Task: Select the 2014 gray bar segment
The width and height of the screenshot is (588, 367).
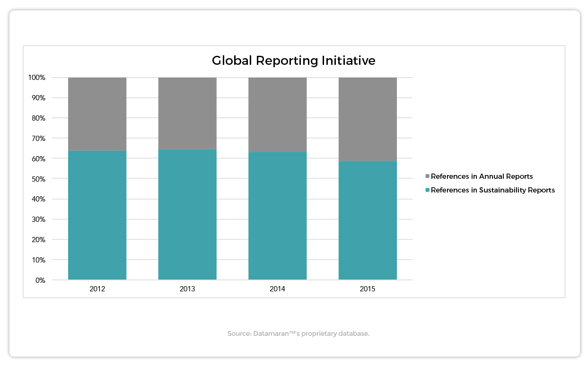Action: coord(278,115)
